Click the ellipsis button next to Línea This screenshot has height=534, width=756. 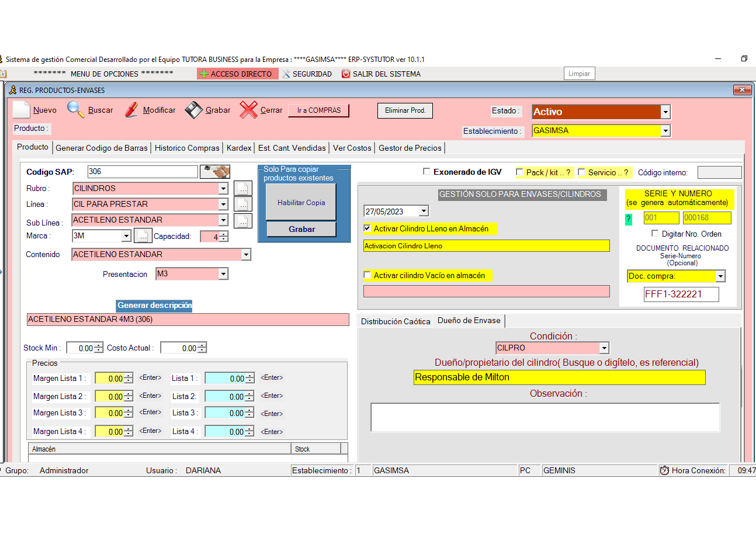[243, 204]
